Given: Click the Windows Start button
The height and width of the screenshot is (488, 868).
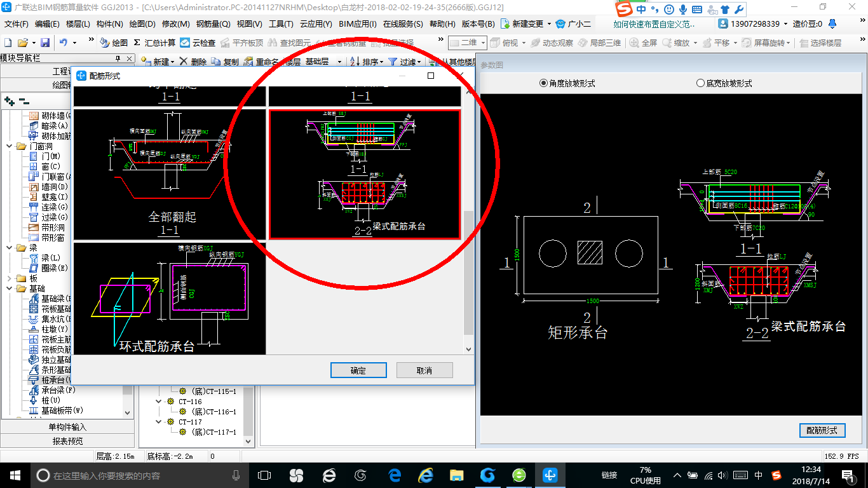Looking at the screenshot, I should tap(15, 475).
